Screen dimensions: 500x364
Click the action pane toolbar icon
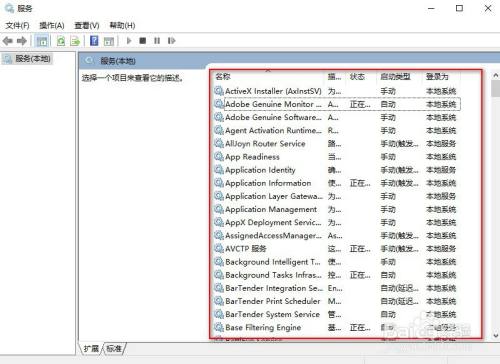click(x=109, y=41)
